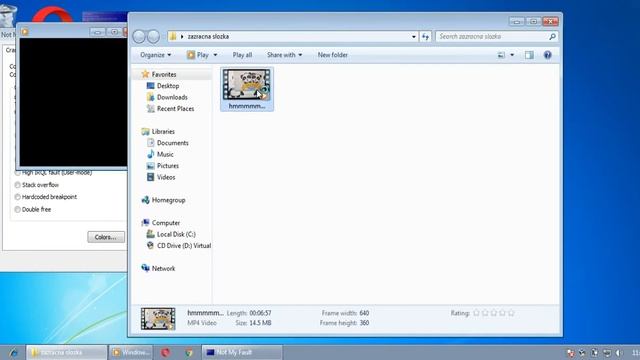Screen dimensions: 640x360
Task: Click Play all in toolbar
Action: pos(242,55)
